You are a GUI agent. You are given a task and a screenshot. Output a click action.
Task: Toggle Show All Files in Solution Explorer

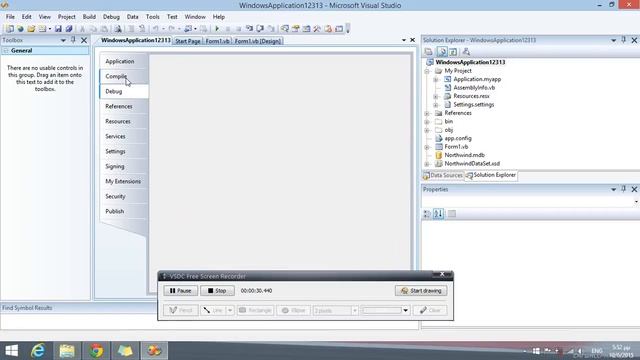pos(441,52)
